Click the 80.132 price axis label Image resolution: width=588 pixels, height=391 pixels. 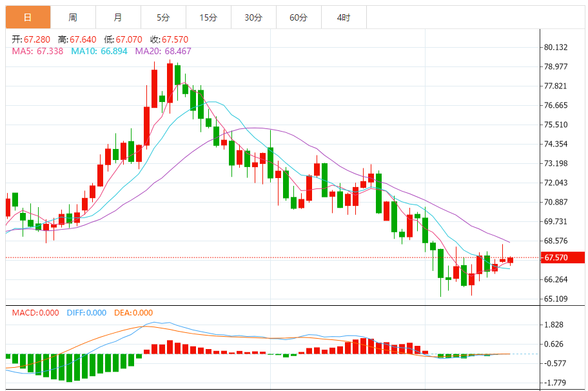pyautogui.click(x=556, y=47)
